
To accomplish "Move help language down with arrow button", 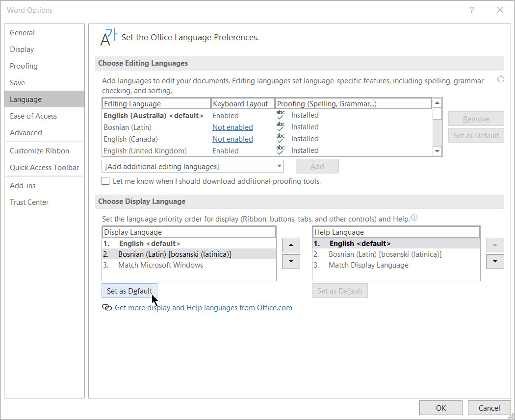I will [x=495, y=262].
